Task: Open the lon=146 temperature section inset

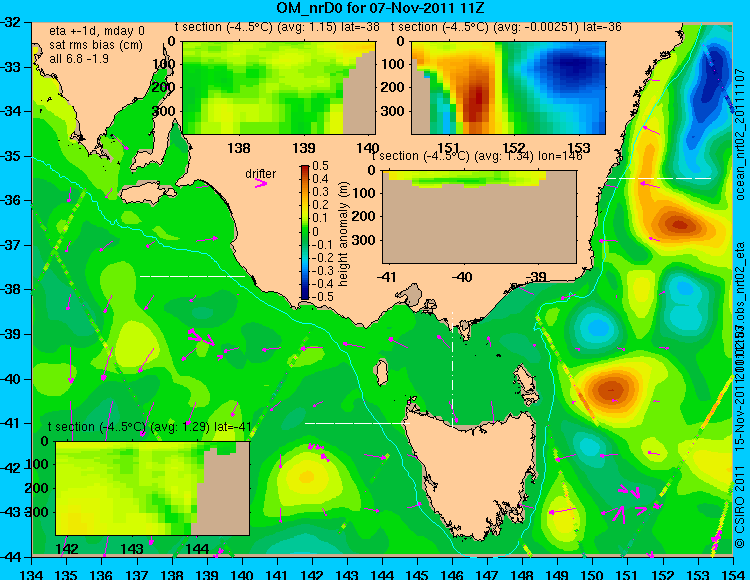Action: (479, 217)
